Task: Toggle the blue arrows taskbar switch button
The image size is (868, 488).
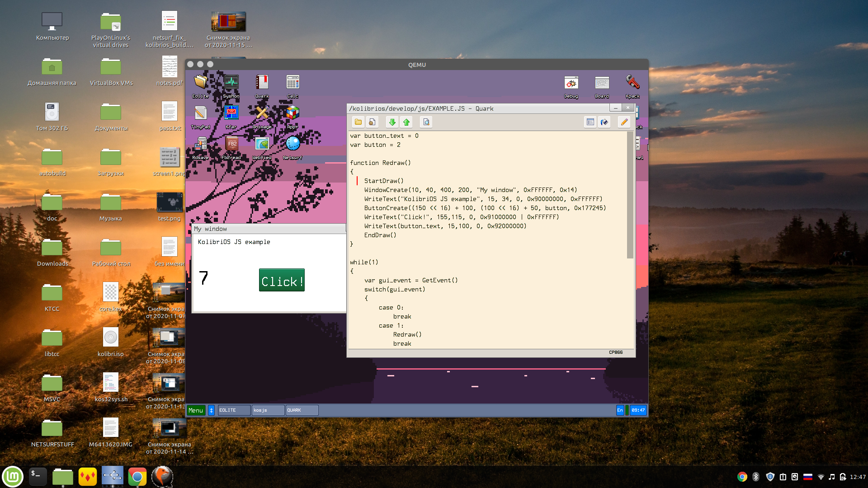Action: pos(211,410)
